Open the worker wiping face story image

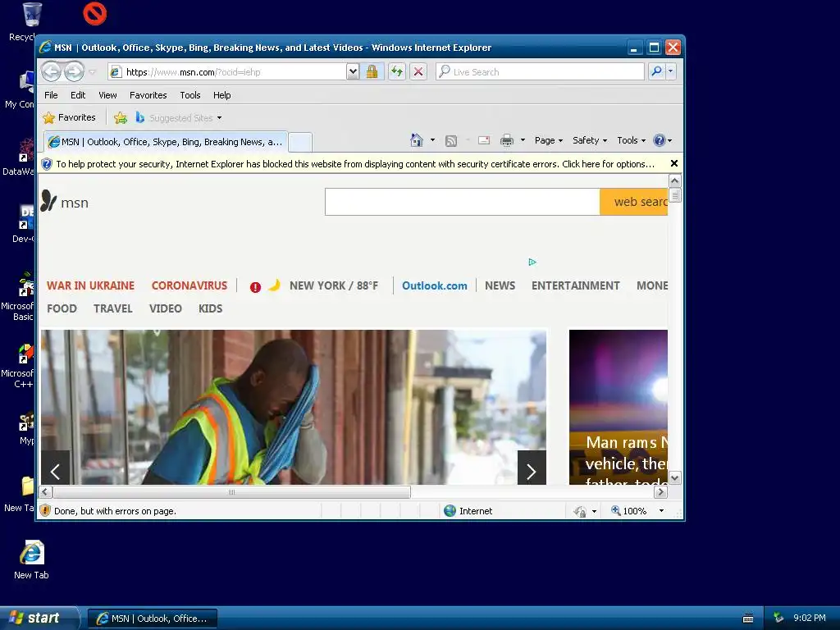(x=294, y=407)
